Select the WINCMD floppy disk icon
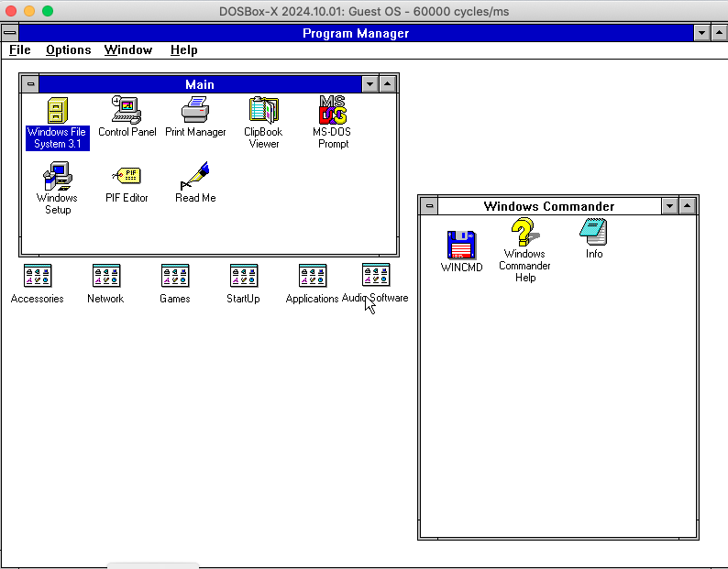This screenshot has height=569, width=728. 461,245
